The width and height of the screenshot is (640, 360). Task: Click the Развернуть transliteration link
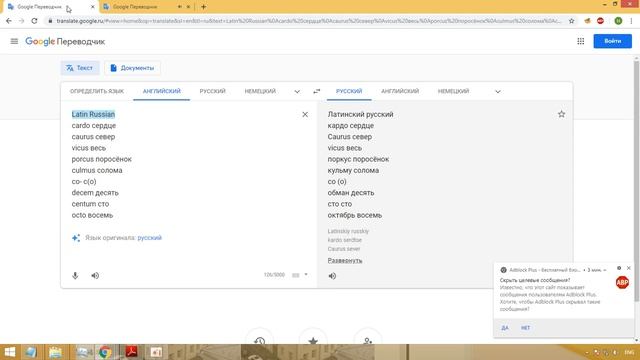tap(345, 260)
